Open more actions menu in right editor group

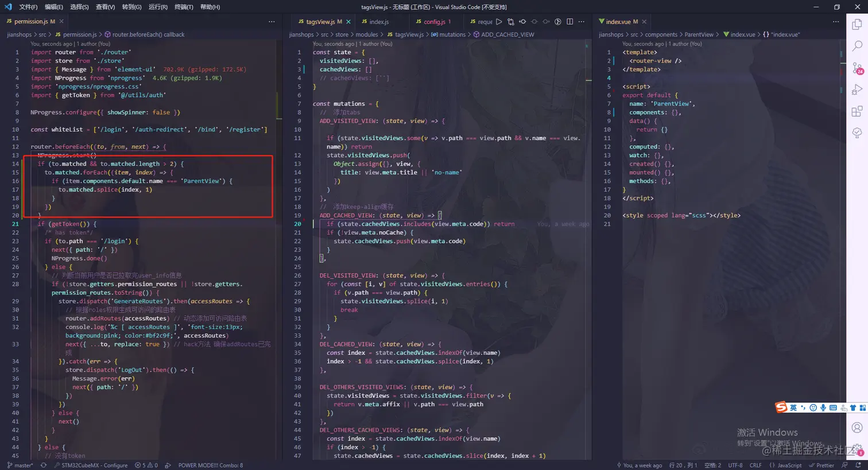pos(836,22)
